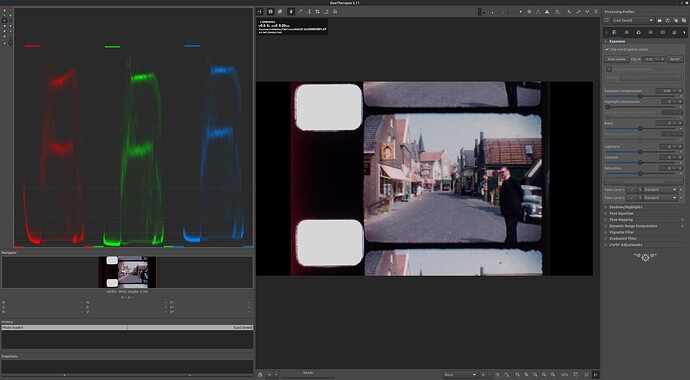Viewport: 690px width, 380px height.
Task: Expand the Tone Mapping section
Action: click(x=620, y=219)
